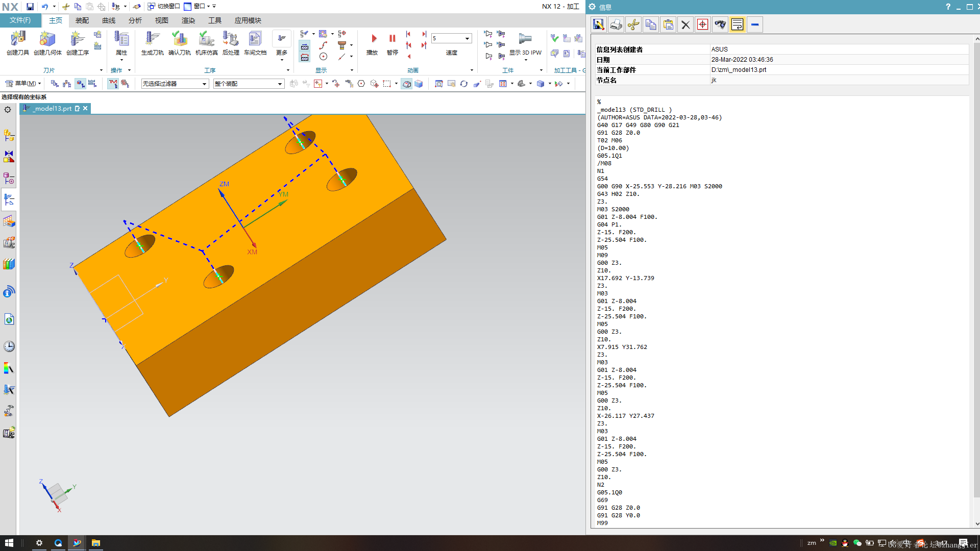
Task: Open the Operation Navigator in left sidebar
Action: click(9, 199)
